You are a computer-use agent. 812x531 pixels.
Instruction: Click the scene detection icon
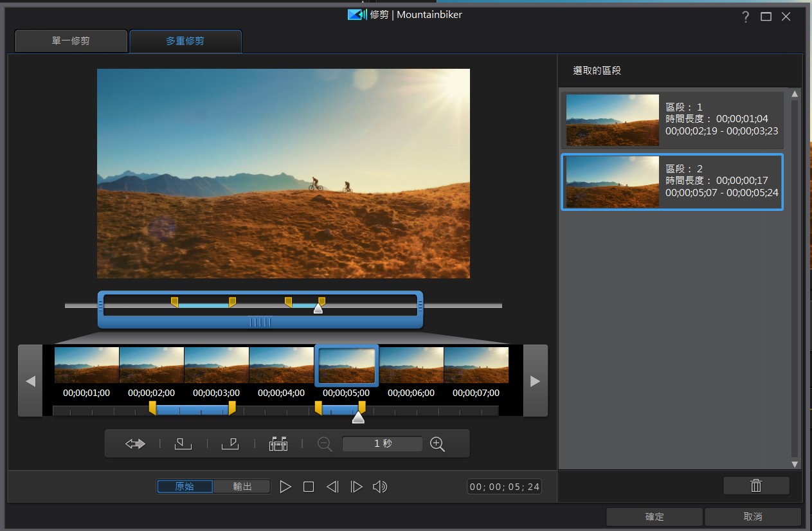(278, 444)
